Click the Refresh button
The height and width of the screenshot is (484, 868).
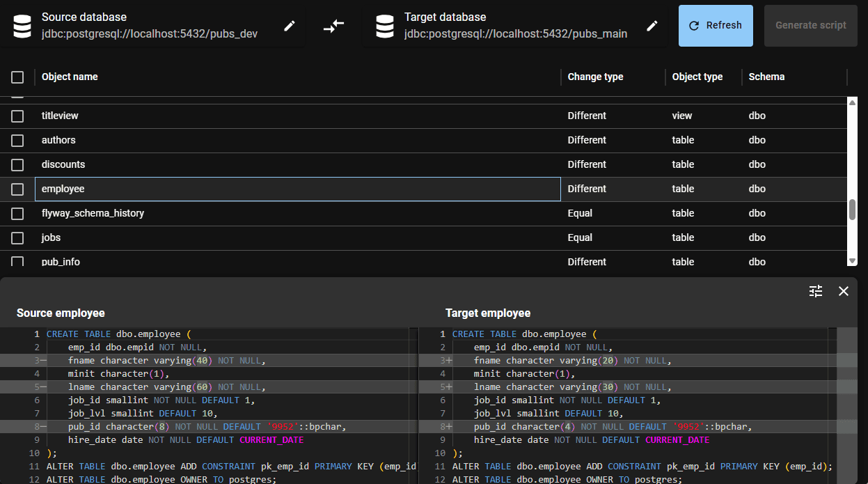pos(716,25)
